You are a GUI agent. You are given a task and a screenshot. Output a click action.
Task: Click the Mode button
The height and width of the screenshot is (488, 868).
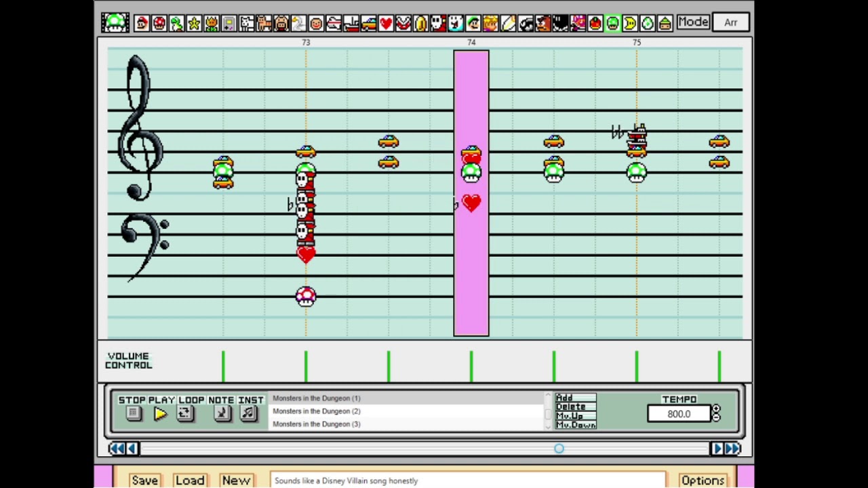click(693, 22)
